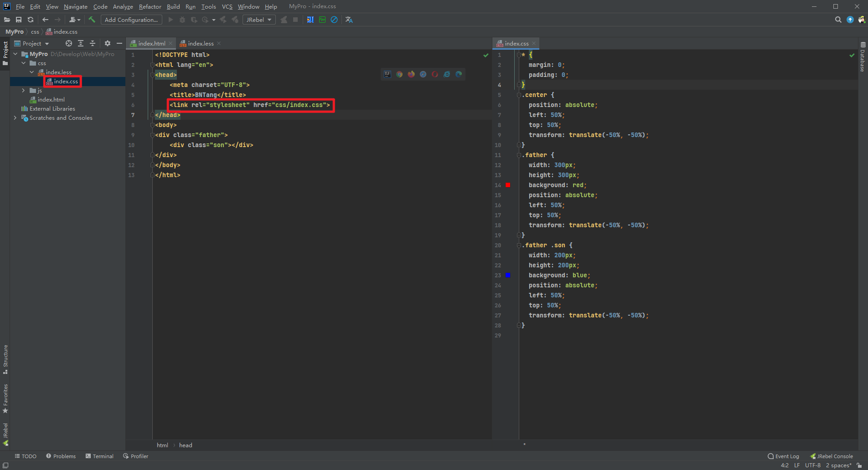This screenshot has height=470, width=868.
Task: Click the Translate icon in toolbar
Action: (x=349, y=20)
